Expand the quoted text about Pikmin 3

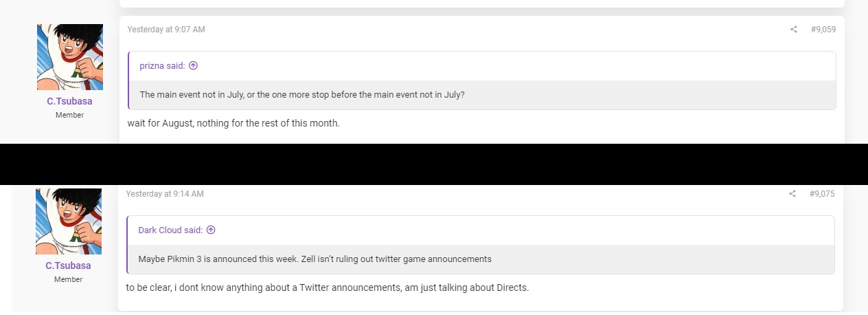point(315,259)
